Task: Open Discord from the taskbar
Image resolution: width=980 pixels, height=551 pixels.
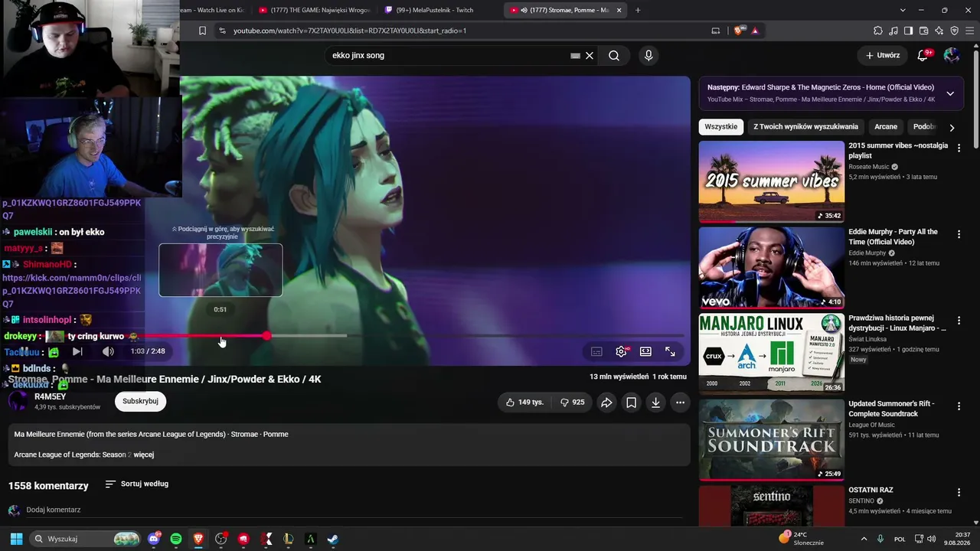Action: point(154,539)
